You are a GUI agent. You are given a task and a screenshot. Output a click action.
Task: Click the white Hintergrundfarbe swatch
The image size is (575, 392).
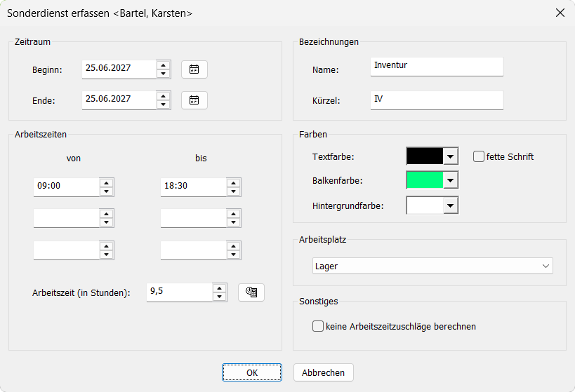[425, 205]
